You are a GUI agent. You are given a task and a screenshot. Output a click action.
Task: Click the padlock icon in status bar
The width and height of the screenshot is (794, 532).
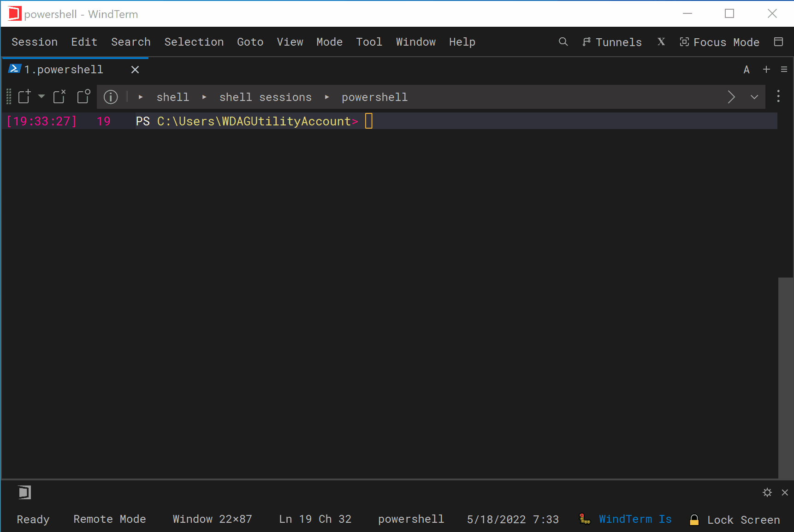(x=694, y=520)
